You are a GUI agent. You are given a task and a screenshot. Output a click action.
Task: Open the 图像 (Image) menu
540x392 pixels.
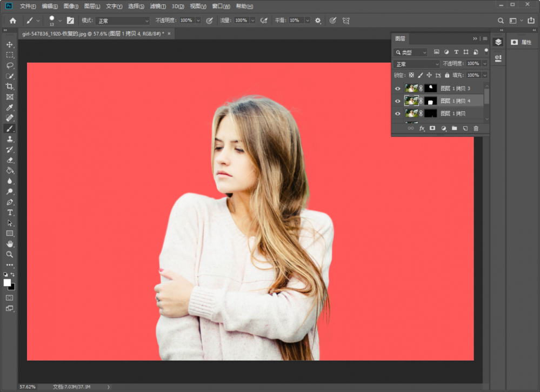[x=71, y=6]
